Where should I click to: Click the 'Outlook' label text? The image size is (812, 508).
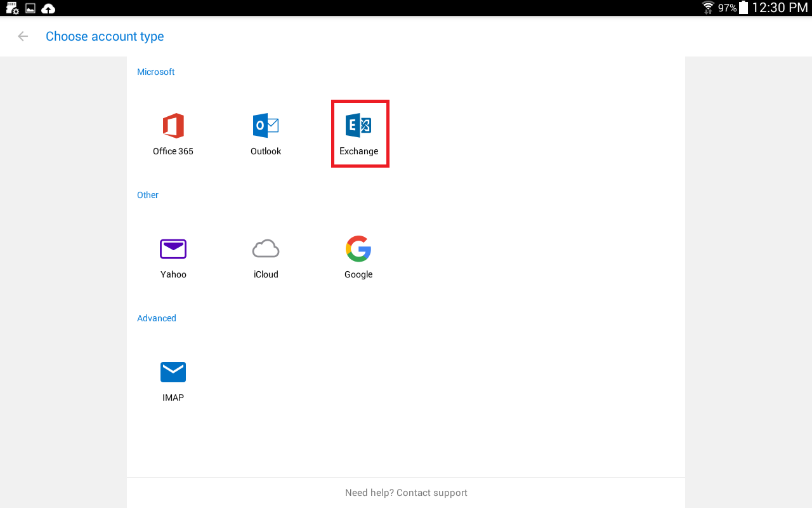coord(266,151)
